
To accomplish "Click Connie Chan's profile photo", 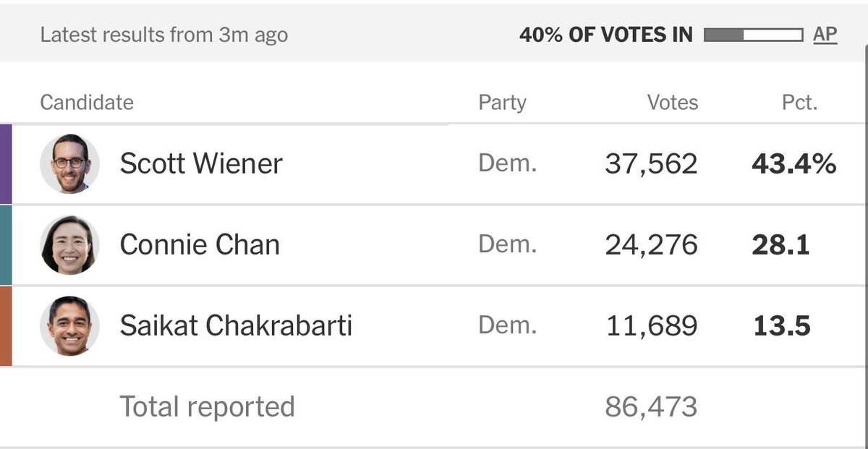I will coord(69,245).
